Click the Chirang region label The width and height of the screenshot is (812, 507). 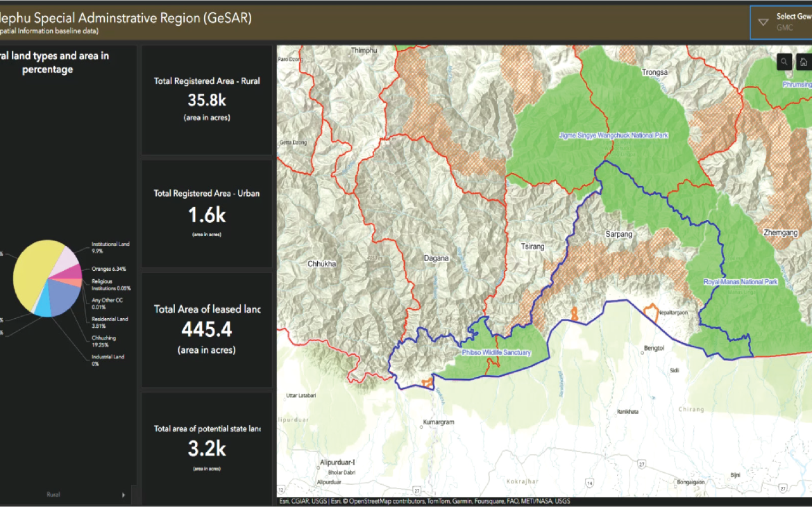coord(691,409)
